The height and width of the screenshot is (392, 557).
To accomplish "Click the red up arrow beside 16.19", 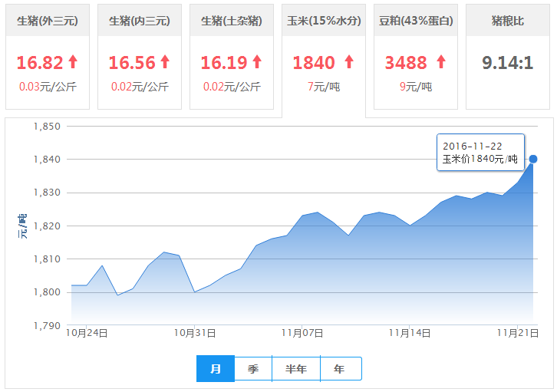I will tap(257, 62).
